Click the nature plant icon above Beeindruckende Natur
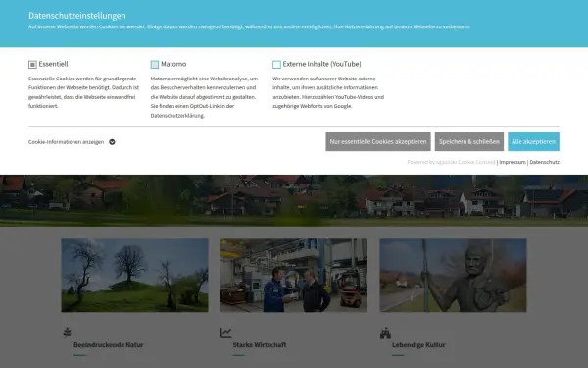This screenshot has width=588, height=368. [x=67, y=332]
